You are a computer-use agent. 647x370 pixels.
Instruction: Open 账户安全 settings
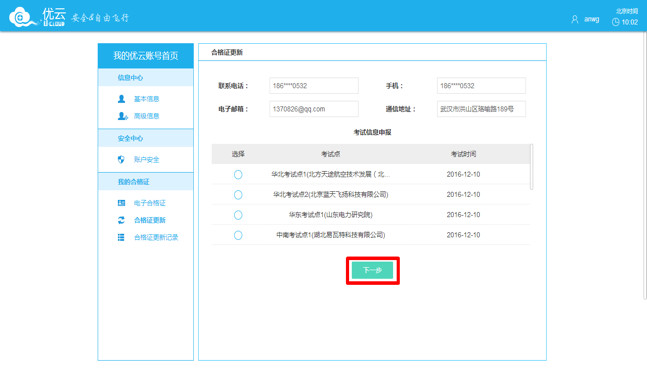point(146,159)
